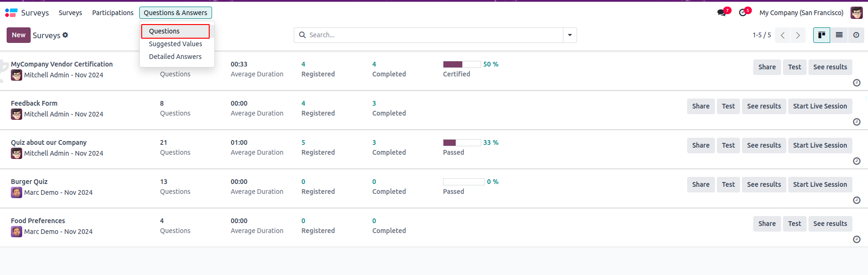The width and height of the screenshot is (868, 275).
Task: Open My Company (San Francisco) company switcher
Action: tap(801, 13)
